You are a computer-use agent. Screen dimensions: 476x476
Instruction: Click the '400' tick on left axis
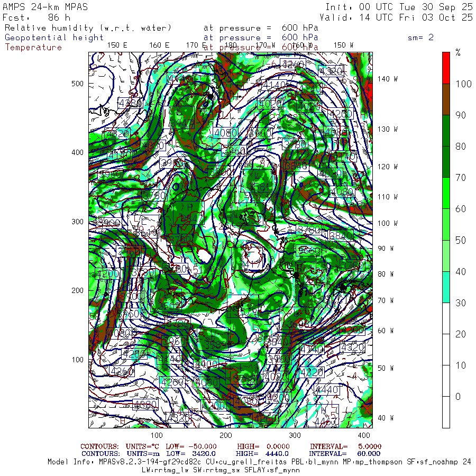[77, 152]
